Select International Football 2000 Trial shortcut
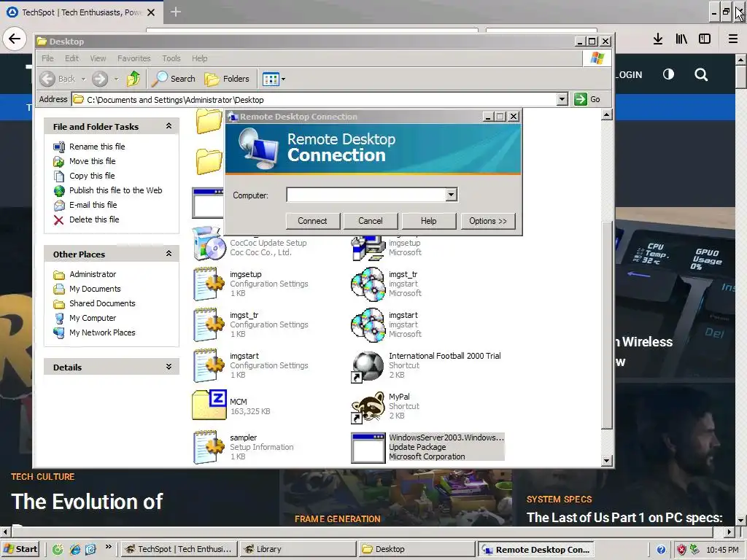Viewport: 747px width, 560px height. point(368,366)
